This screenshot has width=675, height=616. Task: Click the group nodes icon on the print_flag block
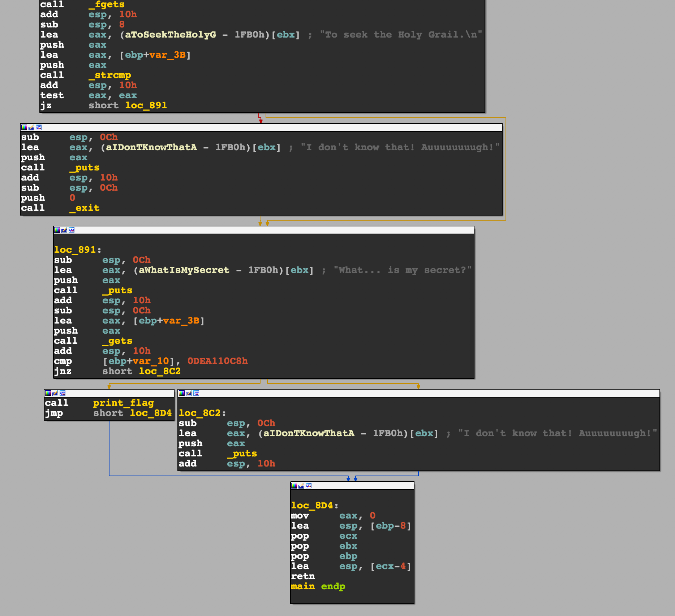click(63, 393)
